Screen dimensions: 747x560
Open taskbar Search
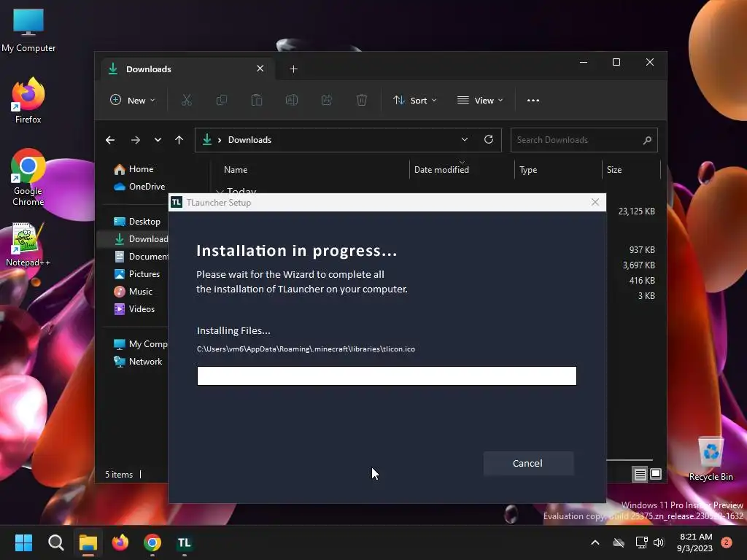coord(55,542)
